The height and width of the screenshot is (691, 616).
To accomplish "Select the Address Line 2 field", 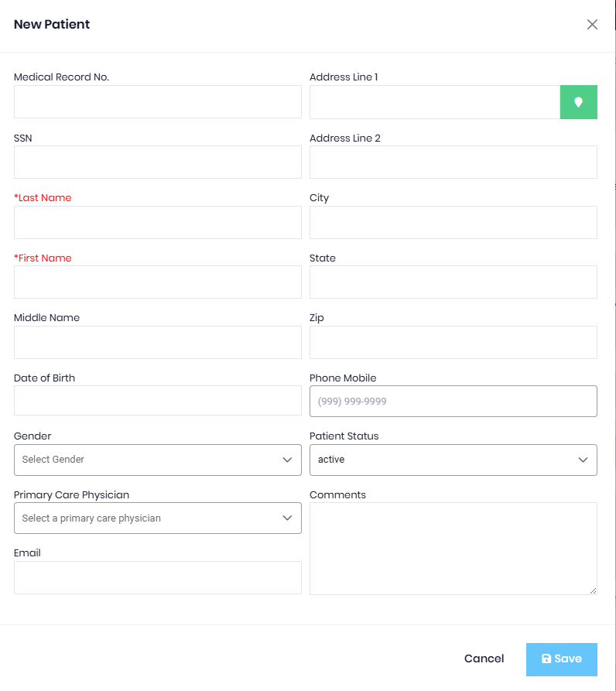I will coord(453,162).
